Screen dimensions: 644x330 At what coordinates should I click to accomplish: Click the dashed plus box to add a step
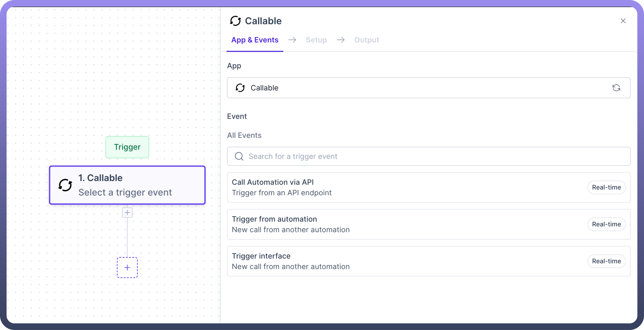127,267
